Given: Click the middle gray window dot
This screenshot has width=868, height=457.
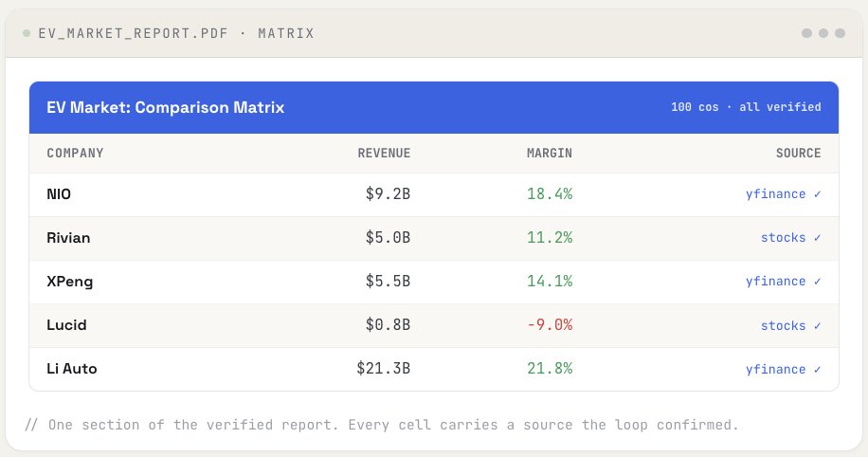Looking at the screenshot, I should 823,33.
